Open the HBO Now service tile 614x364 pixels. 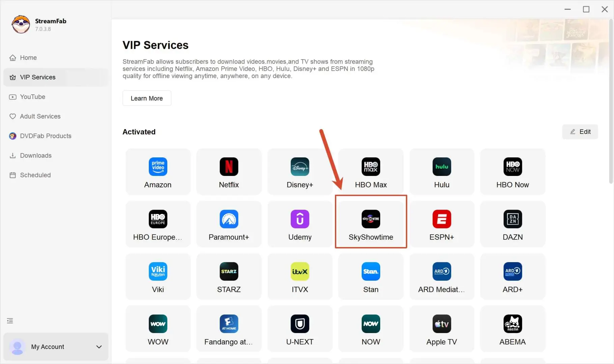[512, 172]
